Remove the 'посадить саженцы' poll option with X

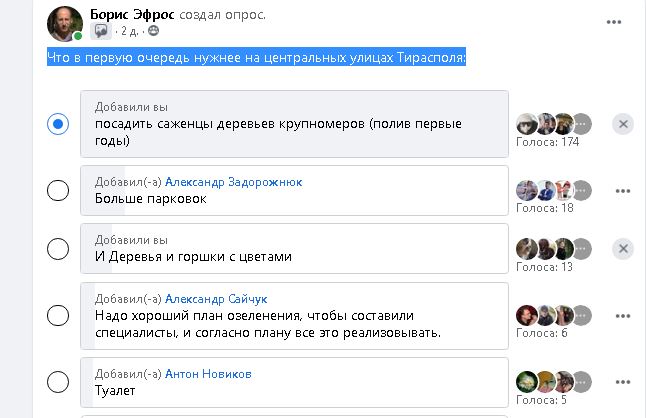tap(623, 124)
